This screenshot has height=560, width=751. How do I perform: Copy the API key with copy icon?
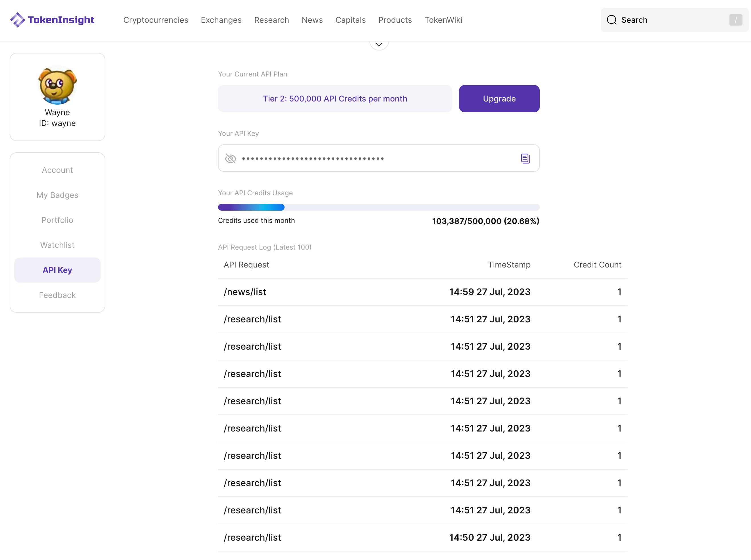pos(525,158)
